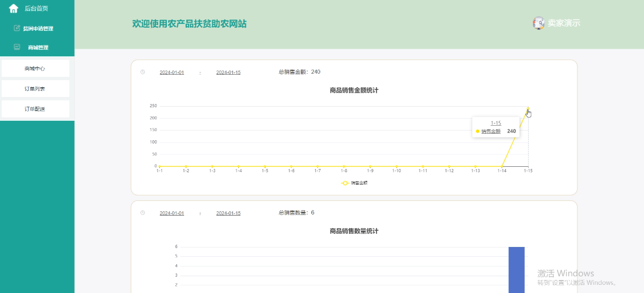Open 后台首页 menu item

click(x=37, y=8)
